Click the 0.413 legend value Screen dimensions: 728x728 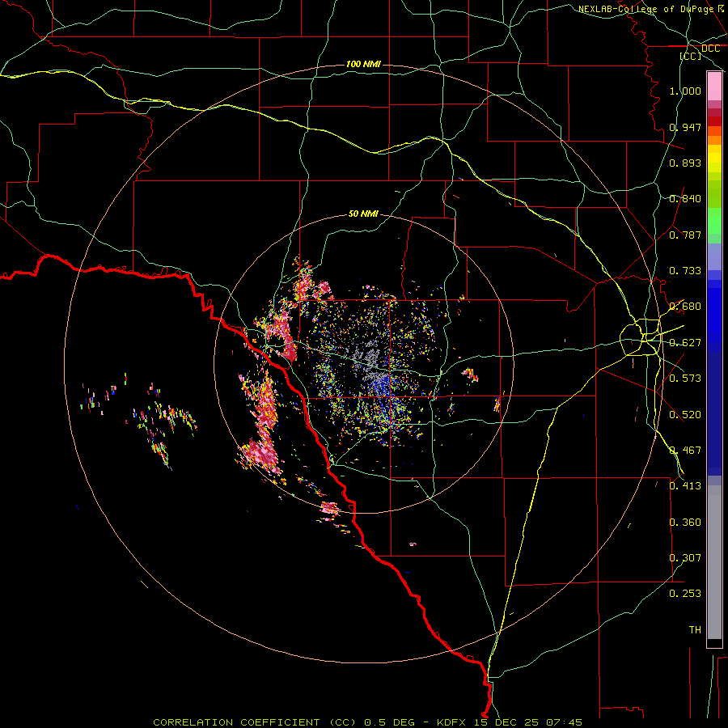(685, 486)
